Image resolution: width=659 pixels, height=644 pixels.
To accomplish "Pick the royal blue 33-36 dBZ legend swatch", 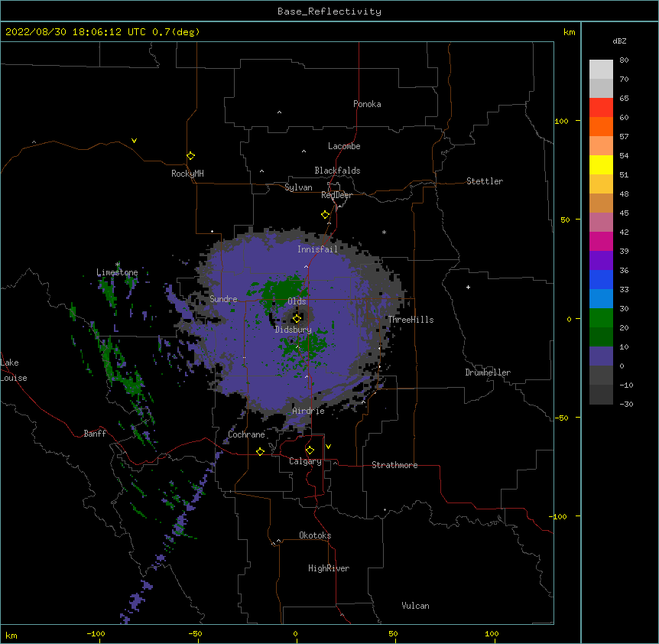I will 601,279.
